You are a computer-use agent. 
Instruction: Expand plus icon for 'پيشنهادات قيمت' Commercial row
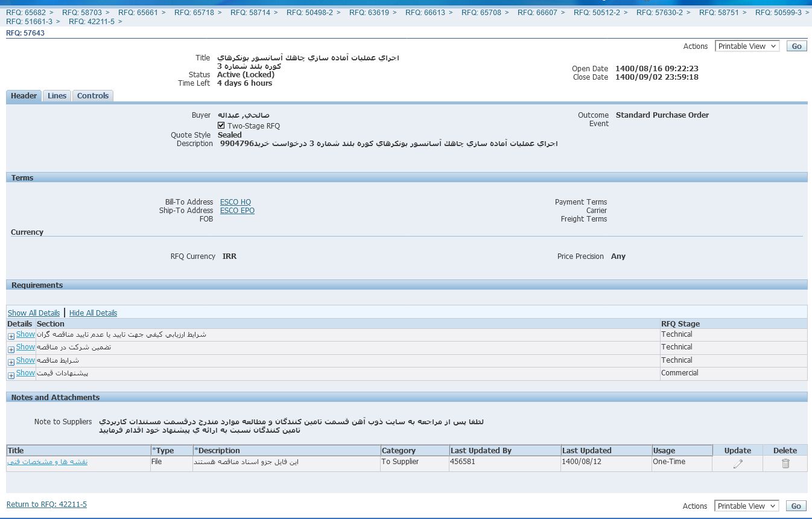11,375
